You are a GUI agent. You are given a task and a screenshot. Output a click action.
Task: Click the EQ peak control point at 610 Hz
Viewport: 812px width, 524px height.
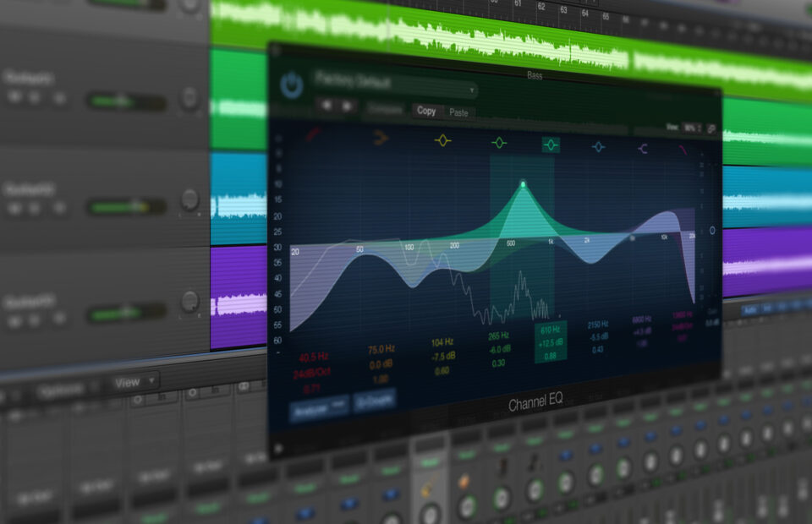click(523, 184)
